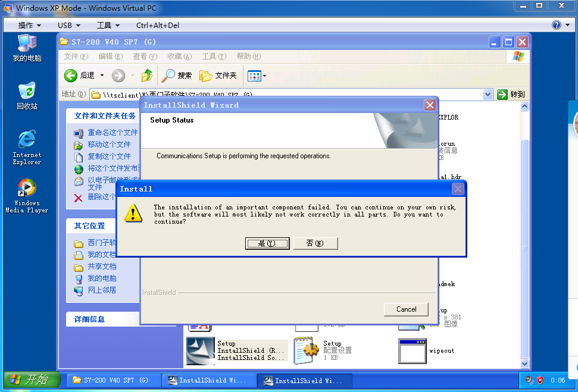Select the Setup InstallShield file icon
Image resolution: width=578 pixels, height=392 pixels.
coord(201,351)
